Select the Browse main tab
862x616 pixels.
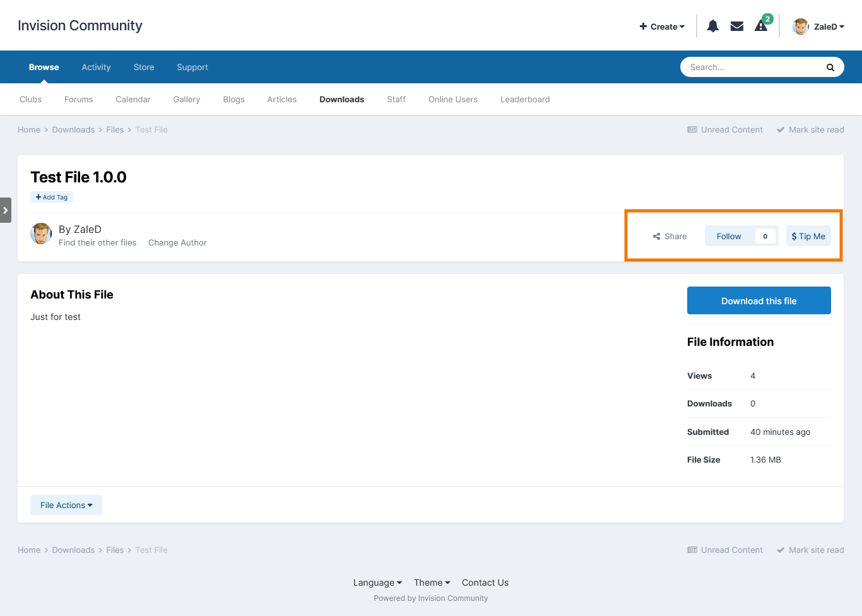(44, 67)
